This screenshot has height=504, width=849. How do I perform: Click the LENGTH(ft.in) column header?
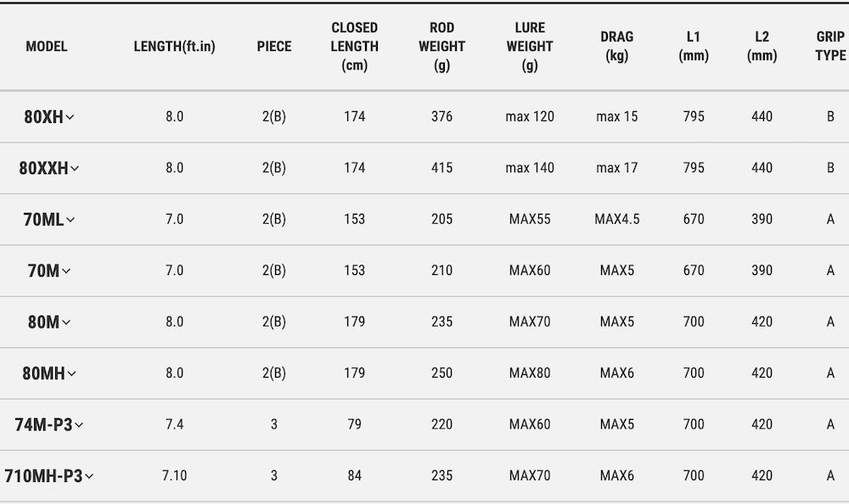click(174, 47)
